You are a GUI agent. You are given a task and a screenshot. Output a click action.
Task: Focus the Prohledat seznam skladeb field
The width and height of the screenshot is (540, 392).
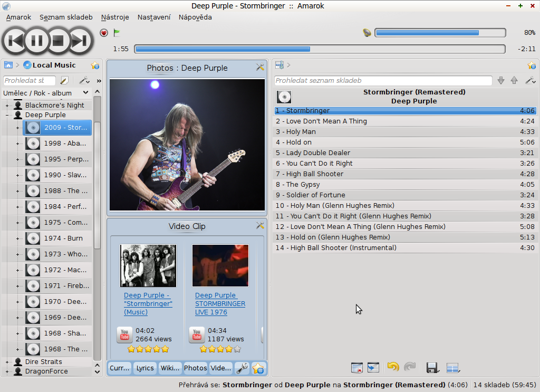[x=383, y=81]
